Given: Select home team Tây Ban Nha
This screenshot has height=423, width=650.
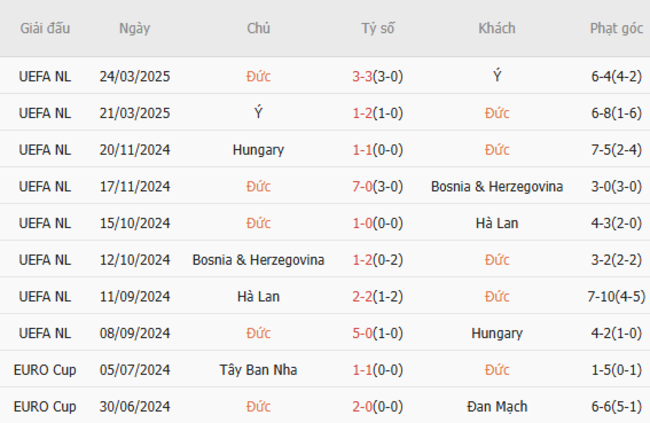Looking at the screenshot, I should [258, 370].
